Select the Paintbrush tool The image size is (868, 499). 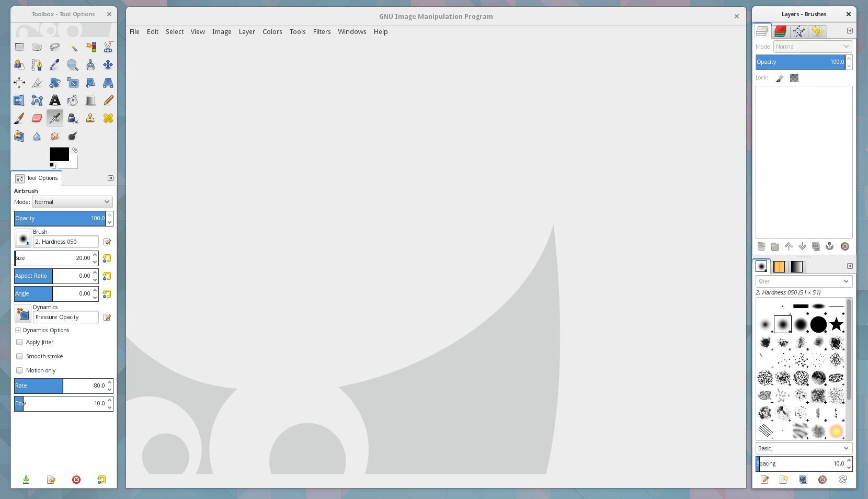[19, 118]
